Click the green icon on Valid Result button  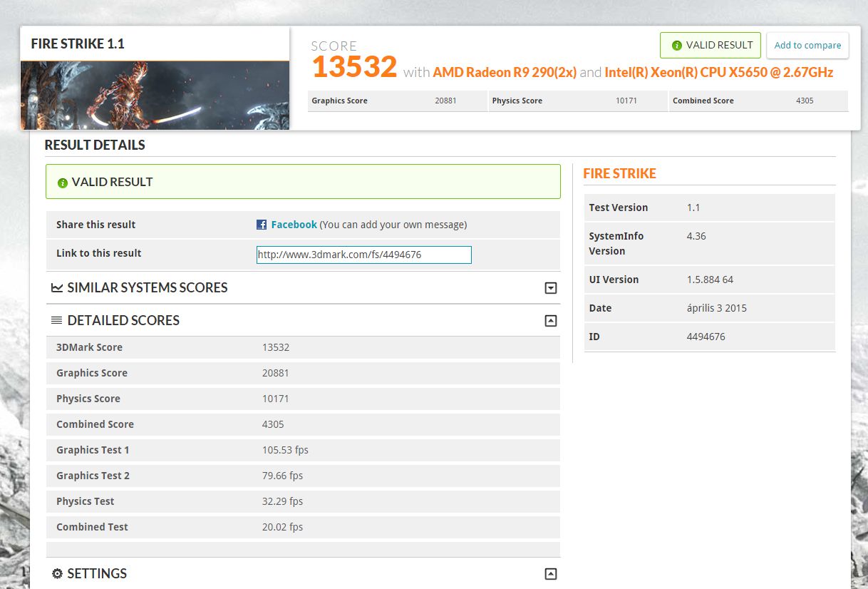pos(676,45)
